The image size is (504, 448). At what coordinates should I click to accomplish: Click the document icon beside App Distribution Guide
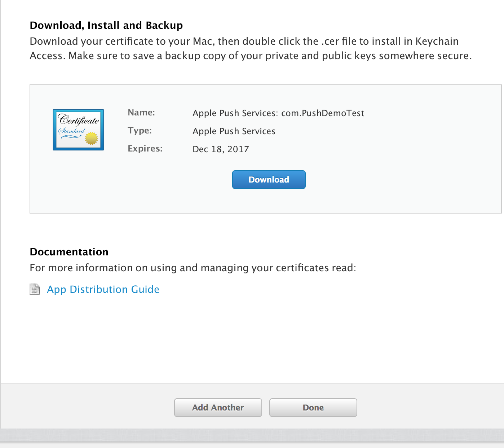(x=35, y=289)
